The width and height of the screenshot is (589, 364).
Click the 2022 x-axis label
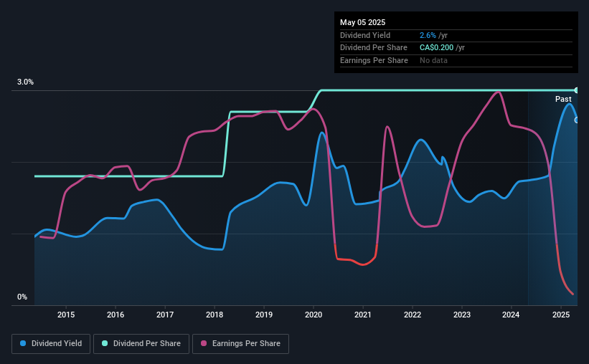click(x=413, y=315)
